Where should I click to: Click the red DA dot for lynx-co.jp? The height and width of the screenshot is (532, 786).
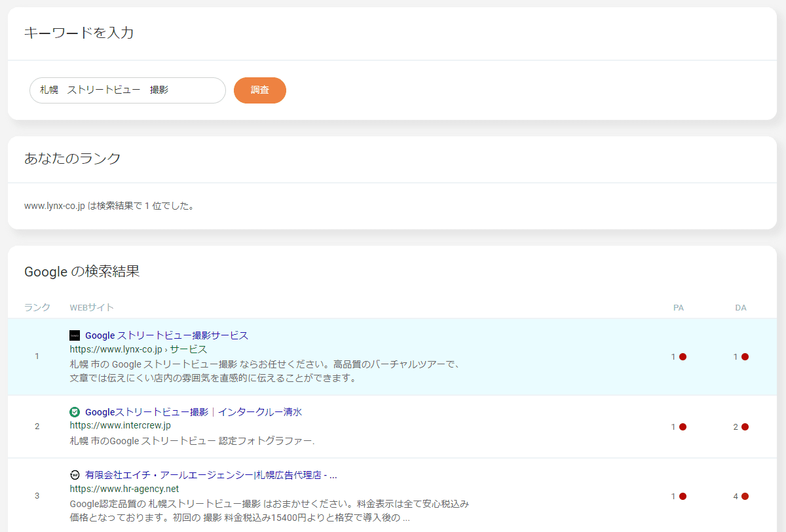click(745, 357)
